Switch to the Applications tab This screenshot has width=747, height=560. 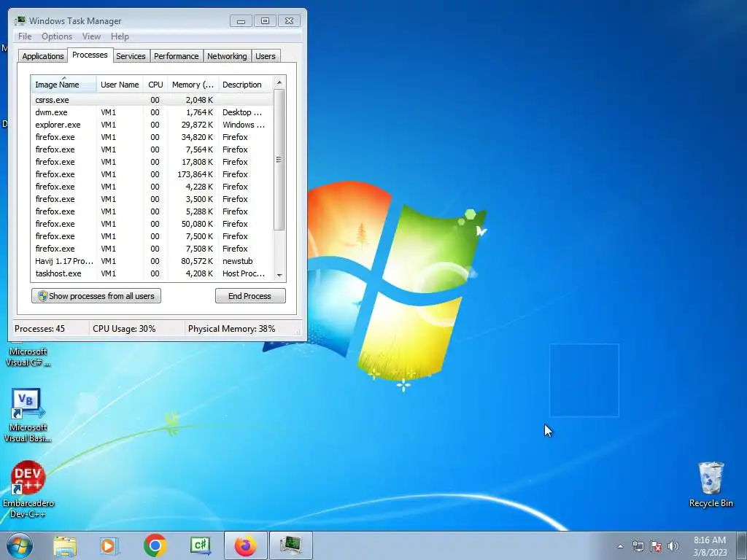43,55
